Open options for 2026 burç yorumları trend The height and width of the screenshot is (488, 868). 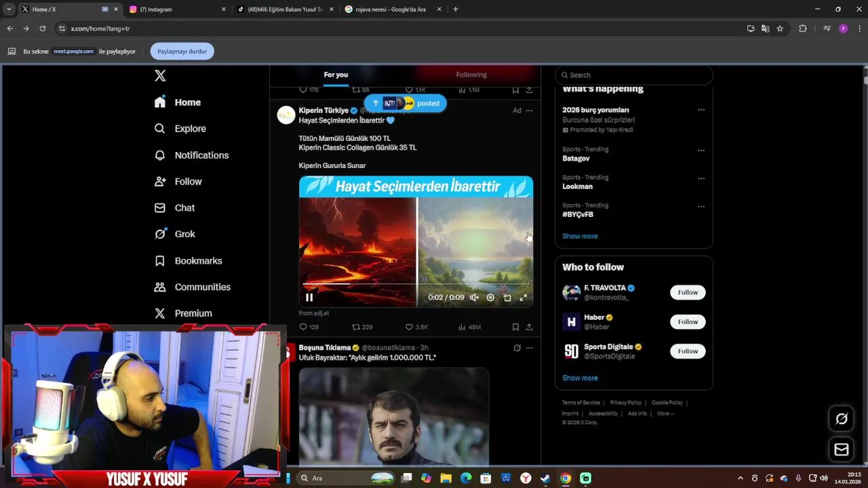[x=701, y=110]
